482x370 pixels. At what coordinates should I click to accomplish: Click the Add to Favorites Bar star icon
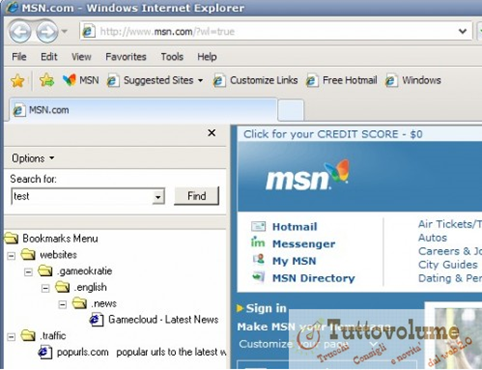coord(47,80)
